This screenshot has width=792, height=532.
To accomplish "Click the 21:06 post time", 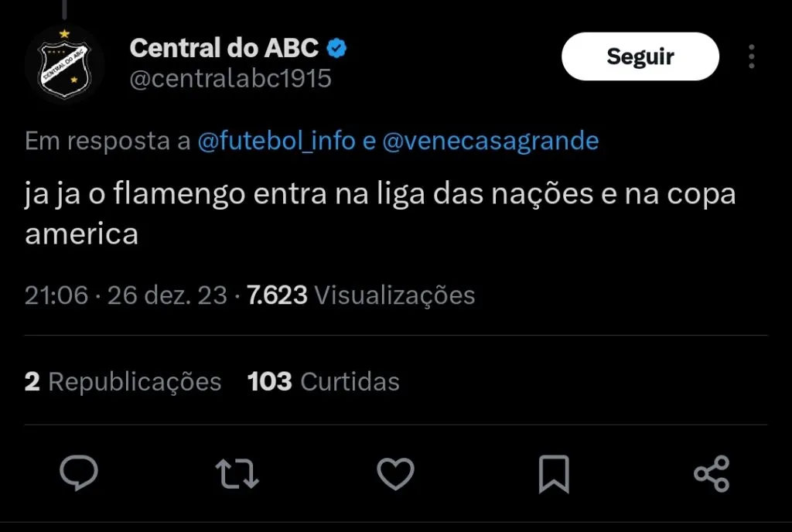I will coord(56,295).
